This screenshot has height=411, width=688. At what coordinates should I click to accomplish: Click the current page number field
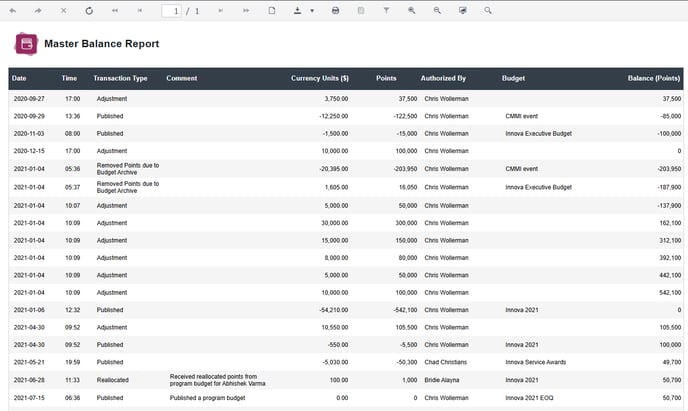(x=172, y=11)
